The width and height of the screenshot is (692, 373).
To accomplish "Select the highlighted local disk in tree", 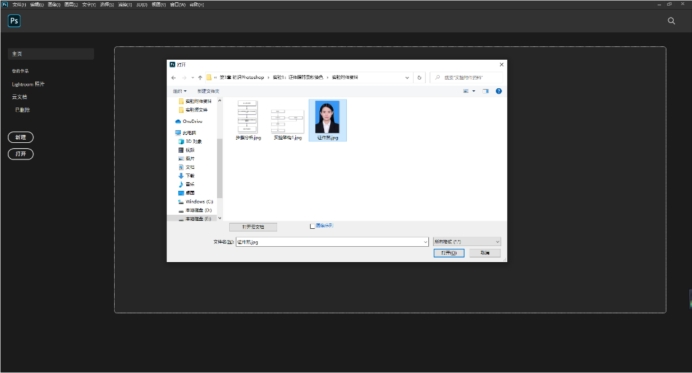I will click(x=193, y=219).
